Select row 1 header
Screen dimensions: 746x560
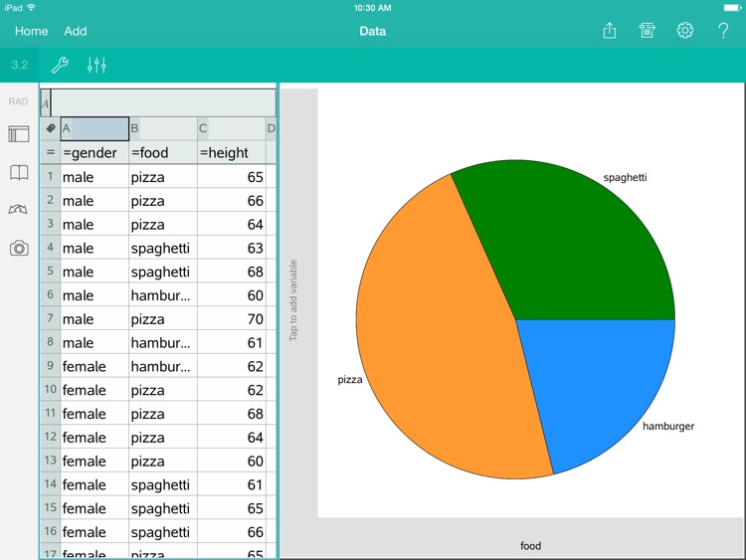pos(51,176)
